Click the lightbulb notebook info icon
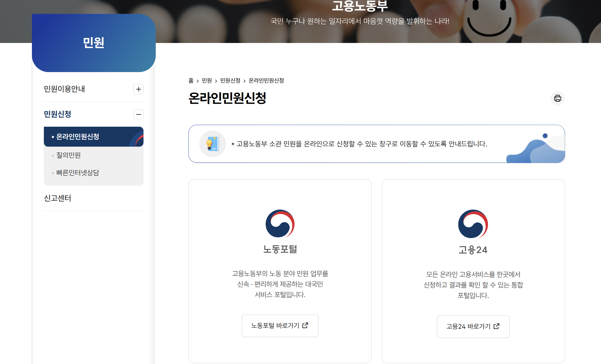The image size is (601, 364). pos(213,144)
